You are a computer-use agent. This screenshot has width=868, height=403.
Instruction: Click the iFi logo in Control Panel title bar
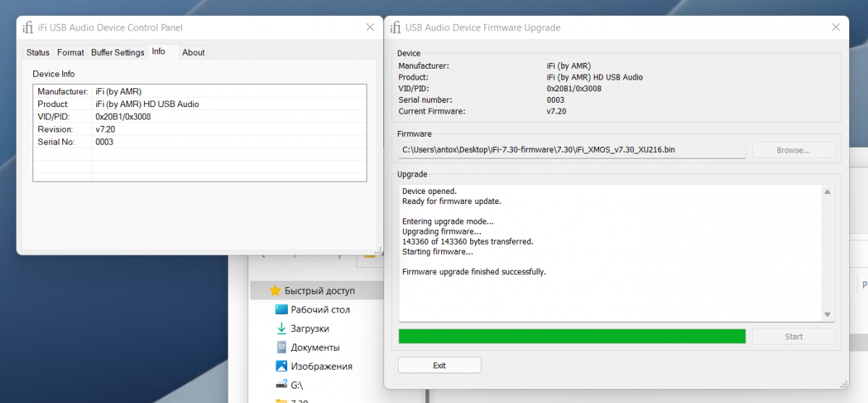pos(28,27)
